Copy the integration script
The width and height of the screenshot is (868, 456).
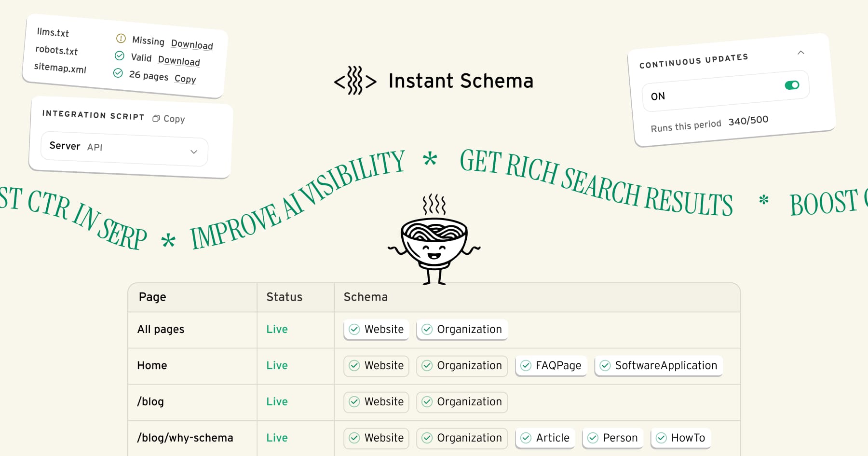(x=169, y=119)
